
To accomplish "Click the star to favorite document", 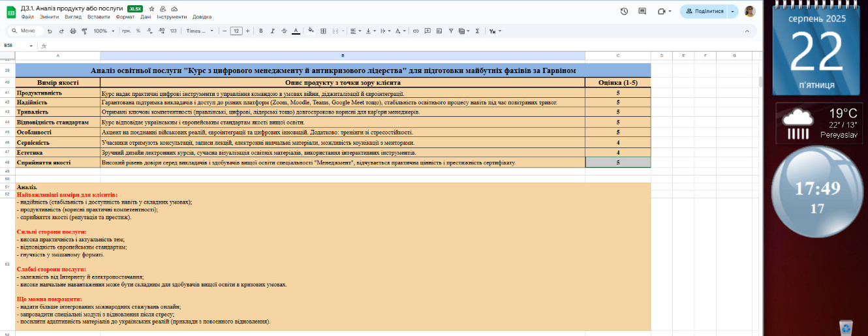I will [151, 9].
